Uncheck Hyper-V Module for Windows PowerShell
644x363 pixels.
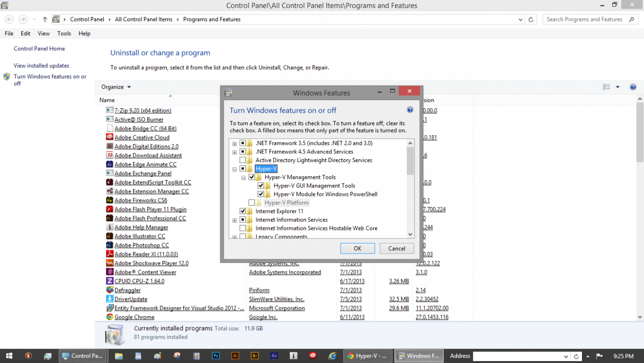pos(261,194)
